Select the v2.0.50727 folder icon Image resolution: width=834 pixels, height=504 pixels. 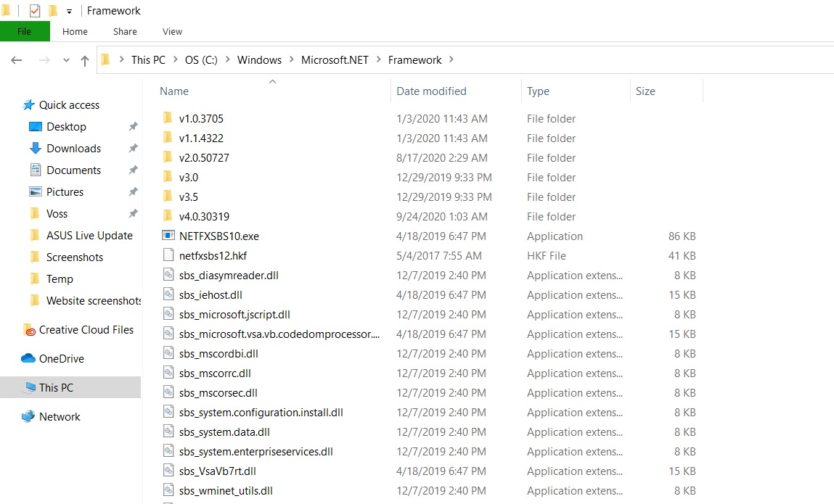[x=168, y=157]
